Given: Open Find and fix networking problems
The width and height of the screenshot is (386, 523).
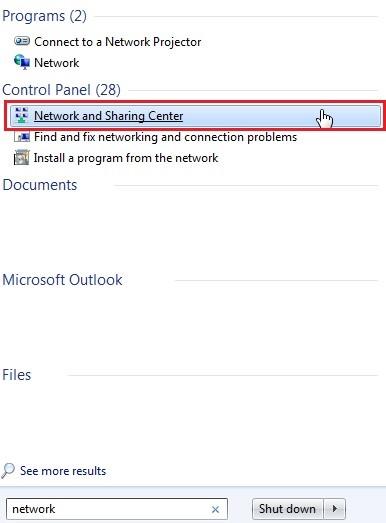Looking at the screenshot, I should tap(165, 137).
